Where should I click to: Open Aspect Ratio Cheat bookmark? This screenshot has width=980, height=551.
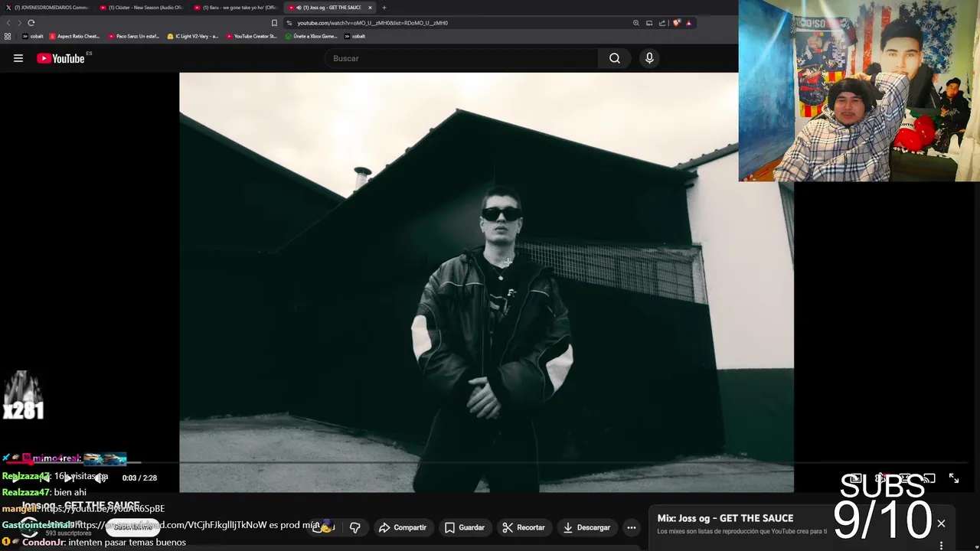click(75, 36)
